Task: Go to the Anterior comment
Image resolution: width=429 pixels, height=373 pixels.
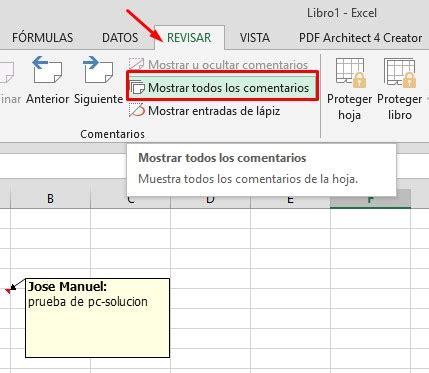Action: 48,80
